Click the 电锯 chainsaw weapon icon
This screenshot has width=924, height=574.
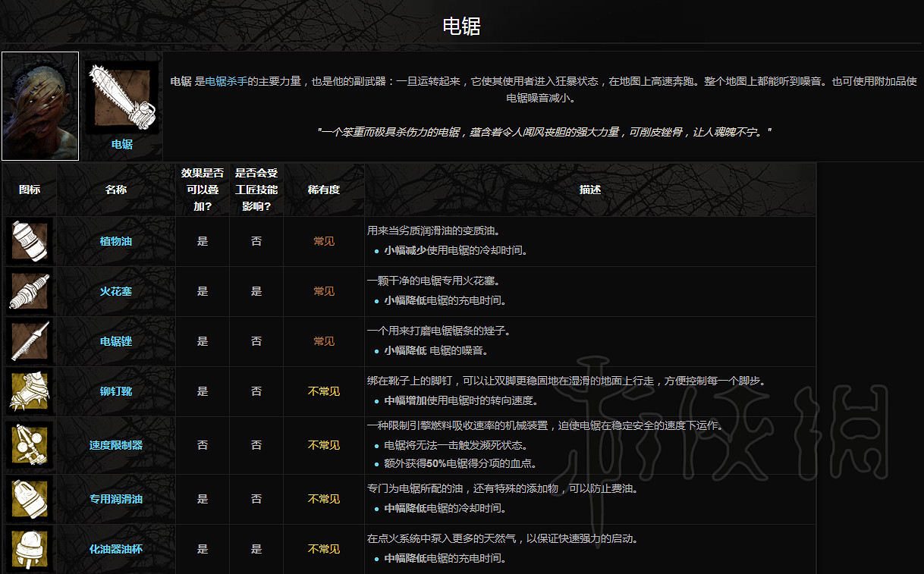(x=121, y=95)
